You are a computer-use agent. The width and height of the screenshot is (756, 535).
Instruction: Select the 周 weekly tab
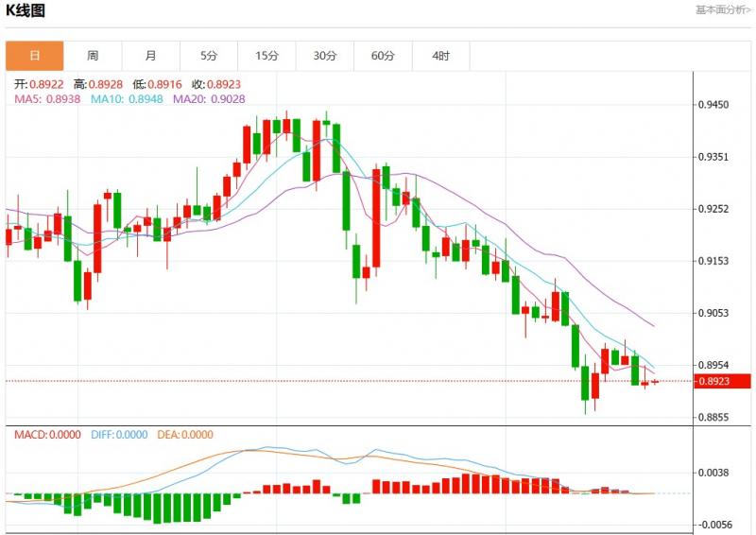point(93,56)
